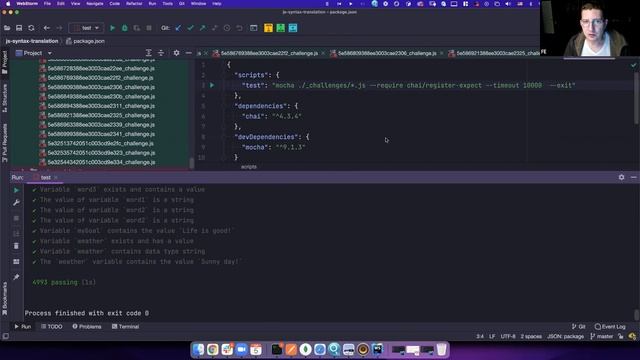Run the test script from gutter arrow
Image resolution: width=640 pixels, height=360 pixels.
(x=212, y=85)
